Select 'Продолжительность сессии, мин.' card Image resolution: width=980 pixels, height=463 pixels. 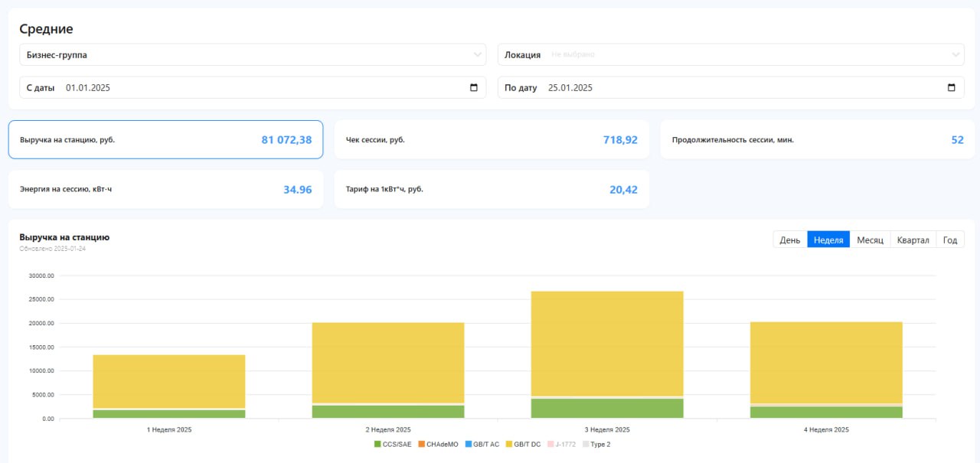tap(818, 139)
